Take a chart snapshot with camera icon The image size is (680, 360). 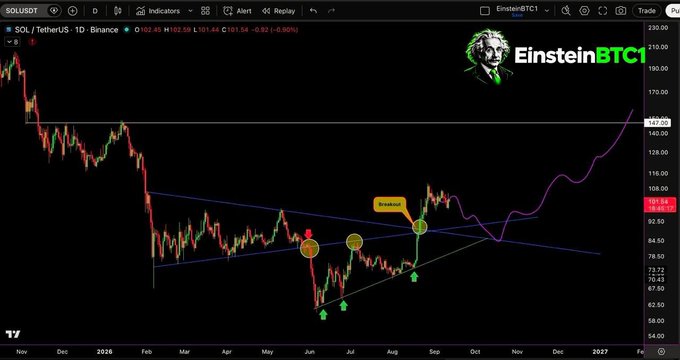621,11
